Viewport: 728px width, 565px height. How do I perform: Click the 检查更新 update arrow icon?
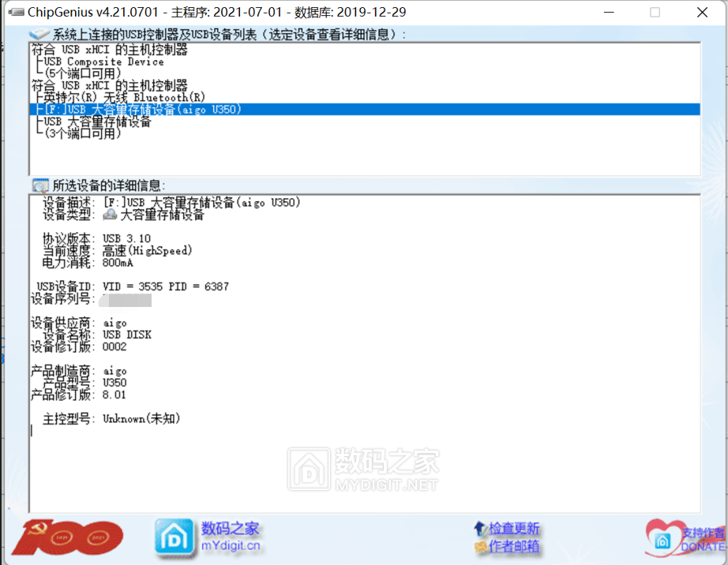pyautogui.click(x=480, y=527)
